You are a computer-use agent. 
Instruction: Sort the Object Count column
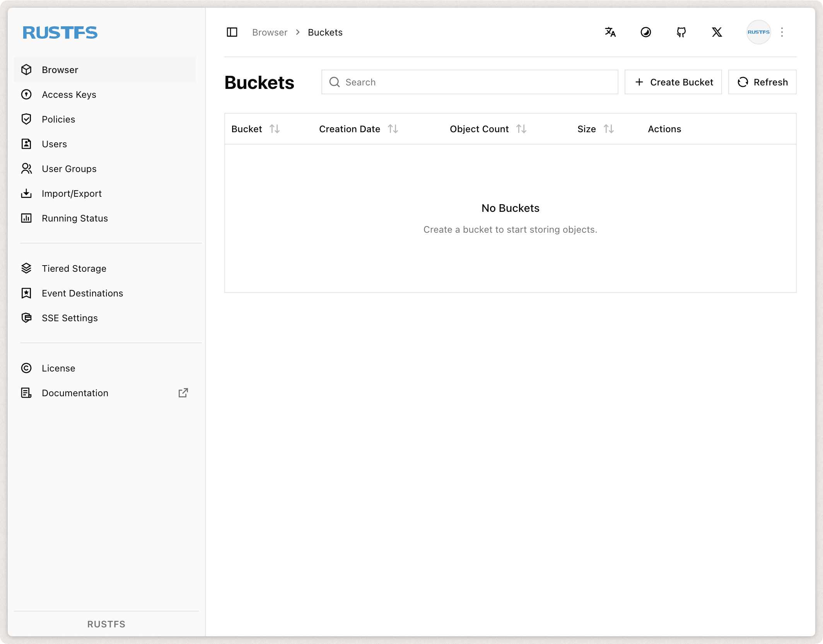[522, 129]
